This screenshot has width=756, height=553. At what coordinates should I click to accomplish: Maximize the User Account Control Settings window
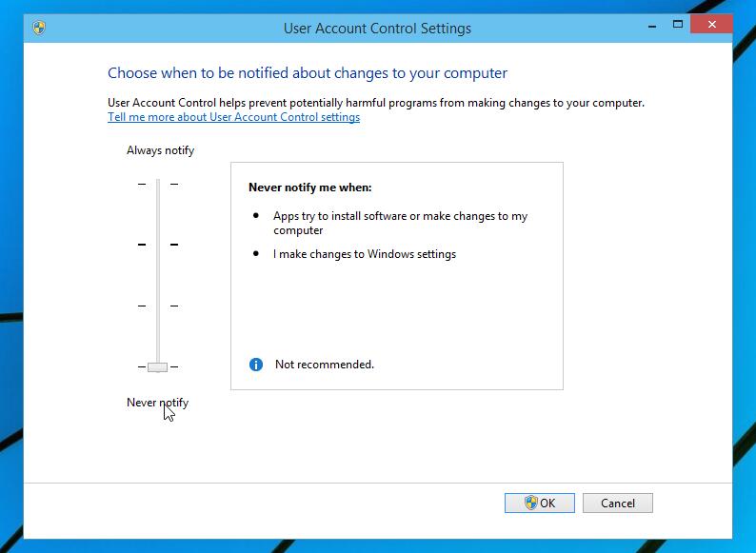tap(680, 25)
